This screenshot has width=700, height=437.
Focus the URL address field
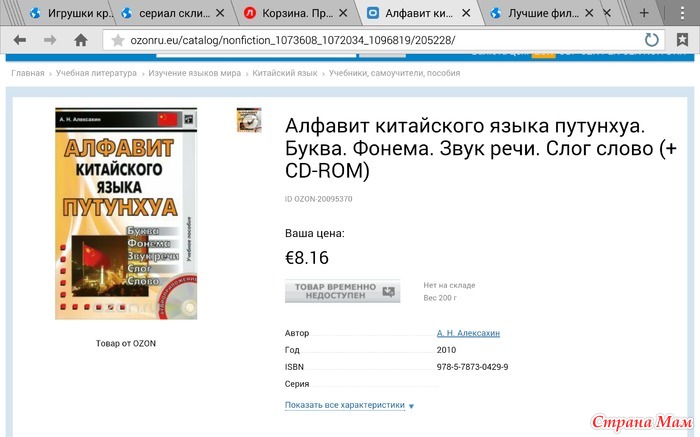point(384,41)
